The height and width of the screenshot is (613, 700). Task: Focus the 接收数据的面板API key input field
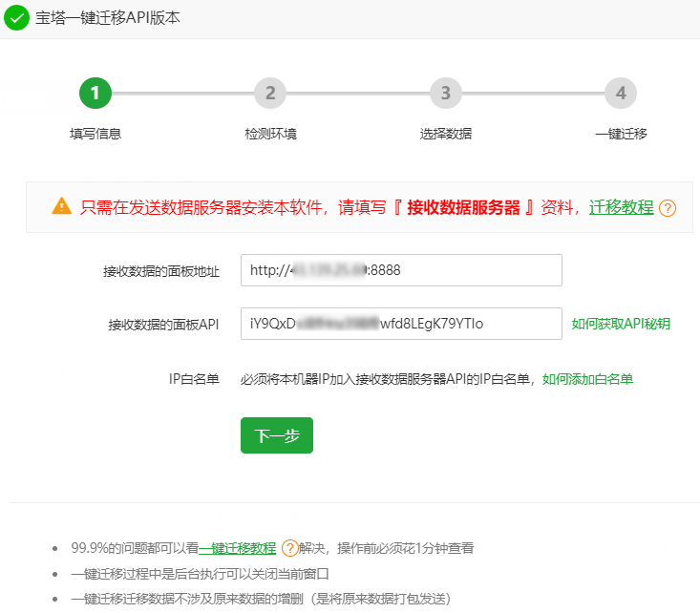pos(401,324)
